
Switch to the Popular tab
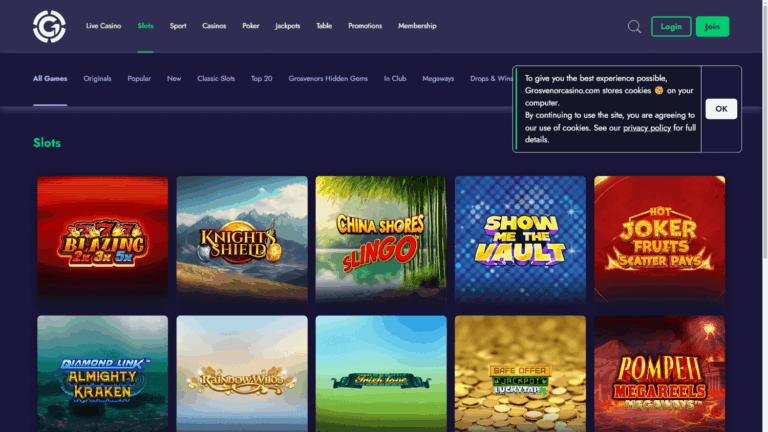click(139, 78)
